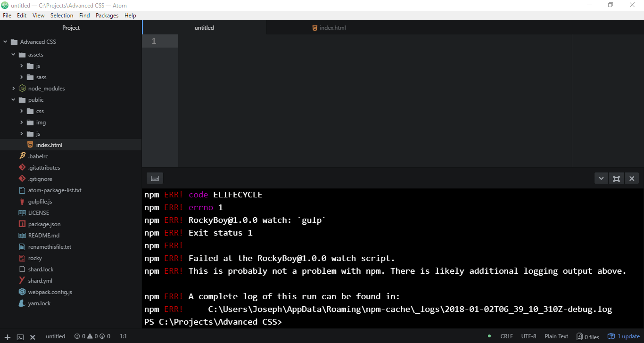Collapse the public folder

coord(14,100)
